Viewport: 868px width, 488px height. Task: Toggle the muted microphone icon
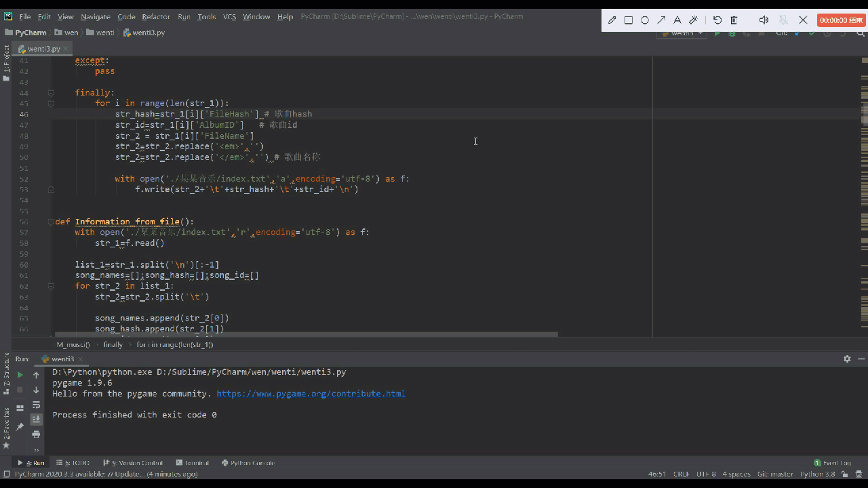(x=783, y=20)
